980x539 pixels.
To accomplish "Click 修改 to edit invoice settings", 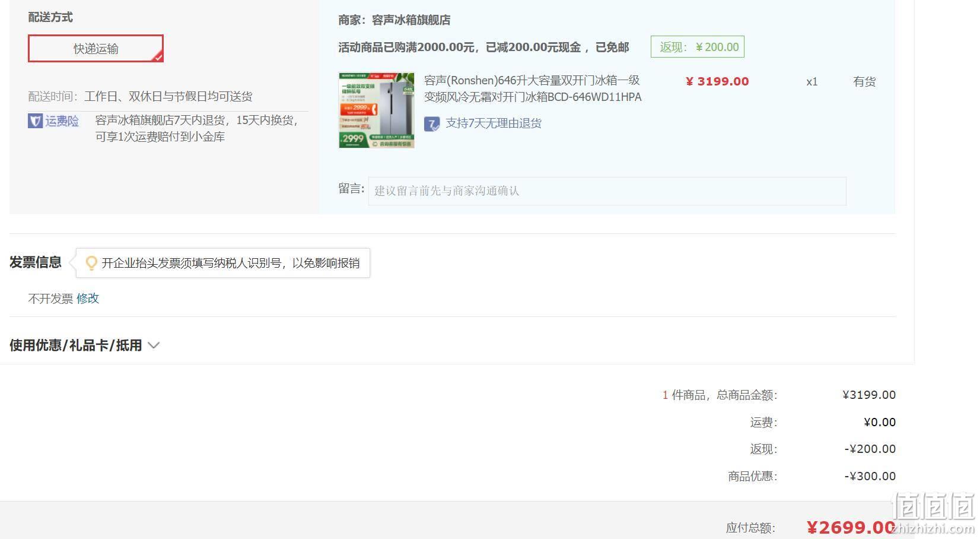I will tap(88, 298).
